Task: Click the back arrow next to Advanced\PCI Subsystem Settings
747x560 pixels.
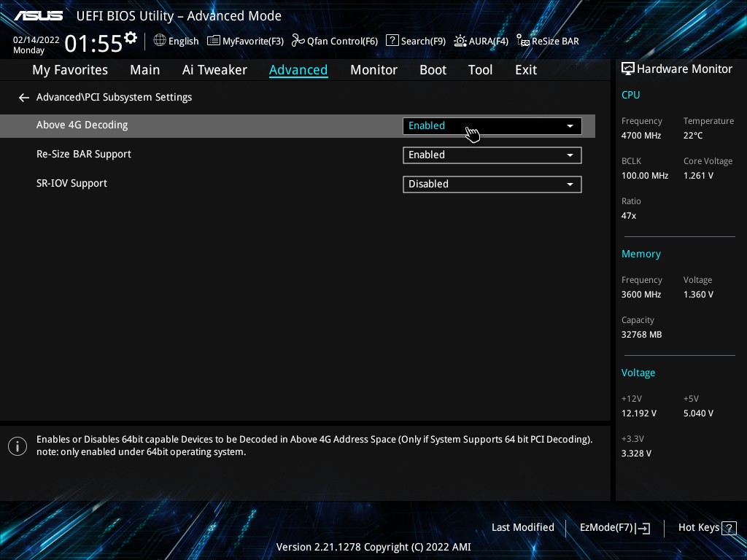Action: click(x=24, y=97)
